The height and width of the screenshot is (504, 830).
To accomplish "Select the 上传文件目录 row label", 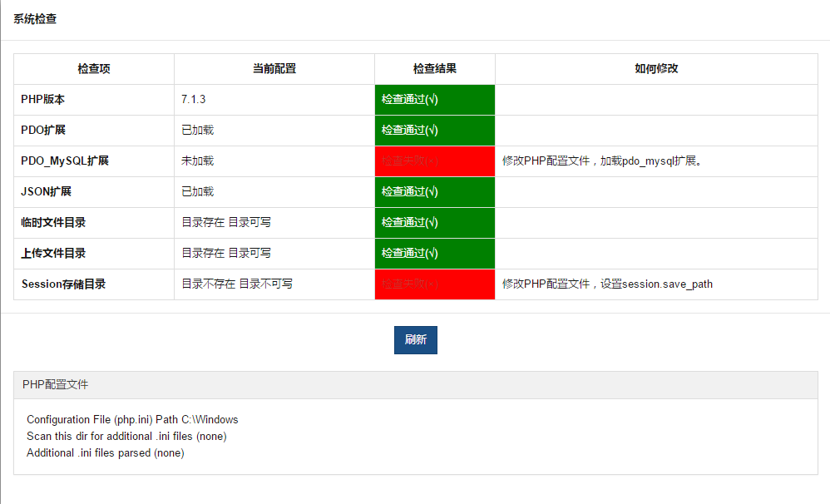I will [x=53, y=253].
